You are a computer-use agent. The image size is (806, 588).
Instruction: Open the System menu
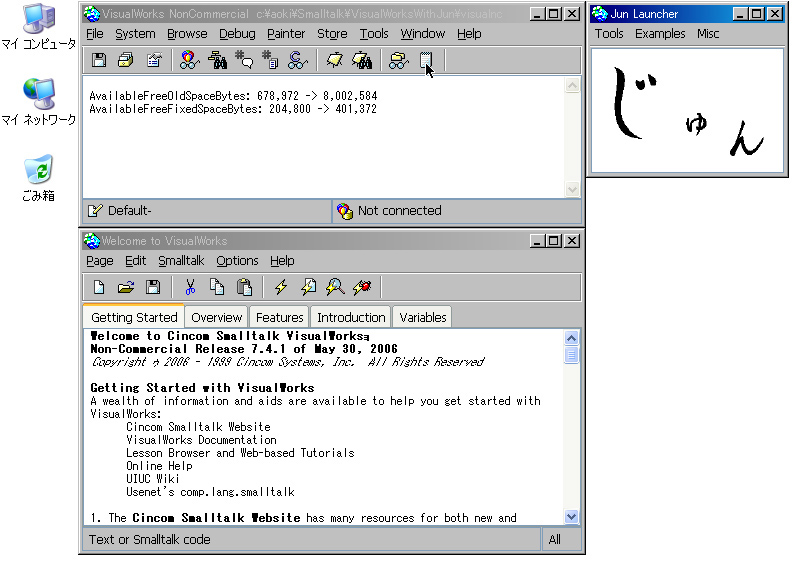coord(135,34)
